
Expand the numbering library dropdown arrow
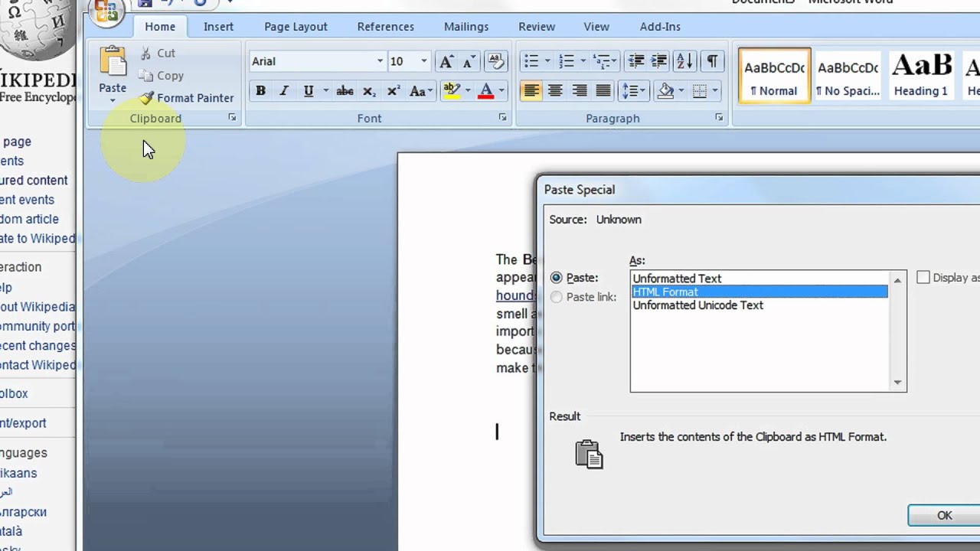coord(583,61)
